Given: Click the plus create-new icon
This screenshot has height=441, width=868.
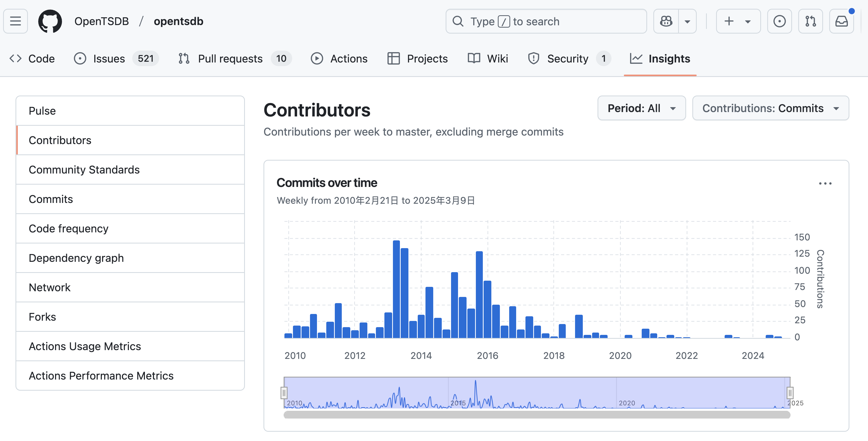Looking at the screenshot, I should (x=729, y=21).
